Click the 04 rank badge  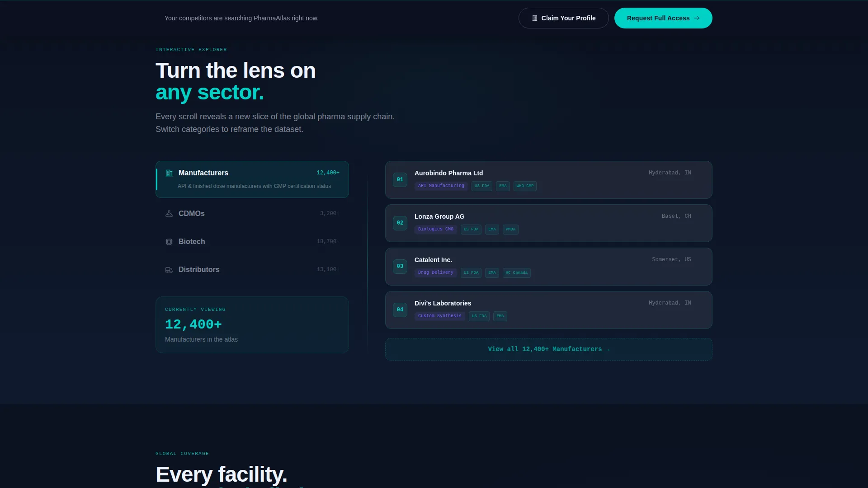pos(400,310)
